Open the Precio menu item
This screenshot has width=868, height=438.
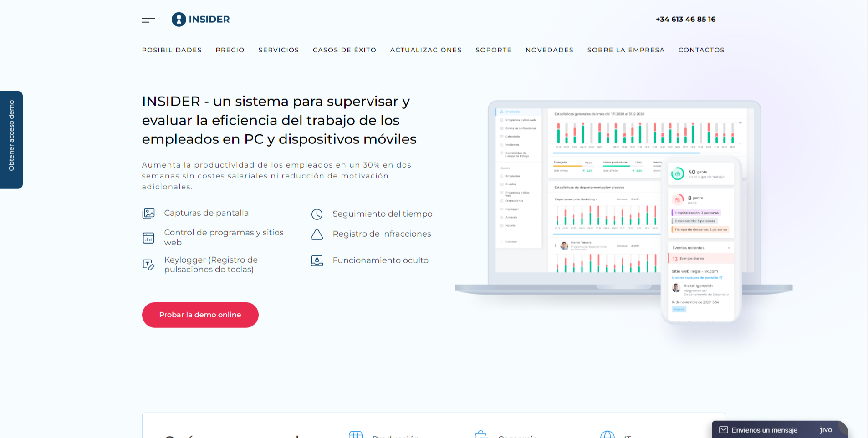[x=230, y=50]
